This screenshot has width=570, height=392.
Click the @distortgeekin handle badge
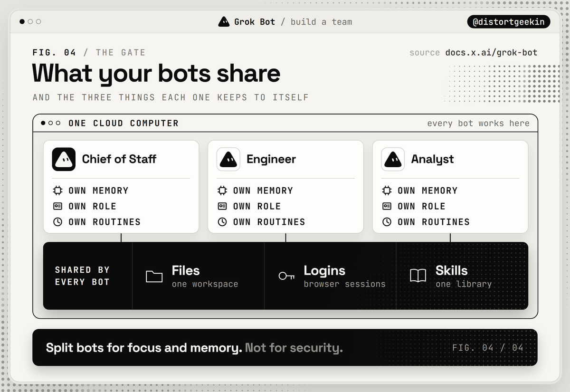click(509, 22)
